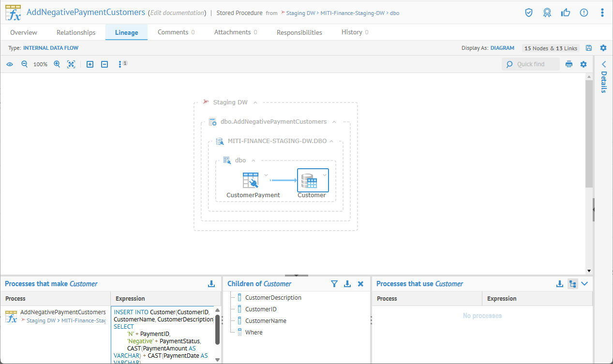Switch to the Relationships tab
613x364 pixels.
[76, 32]
